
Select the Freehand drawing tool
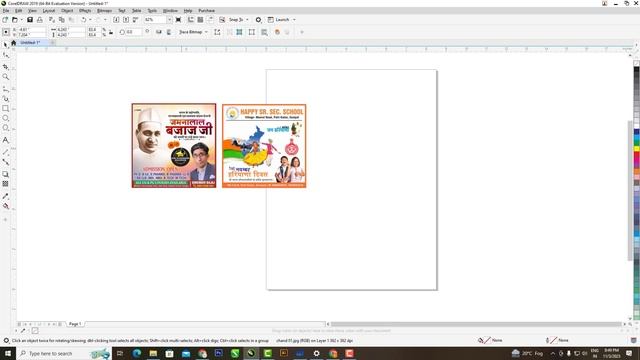[5, 88]
